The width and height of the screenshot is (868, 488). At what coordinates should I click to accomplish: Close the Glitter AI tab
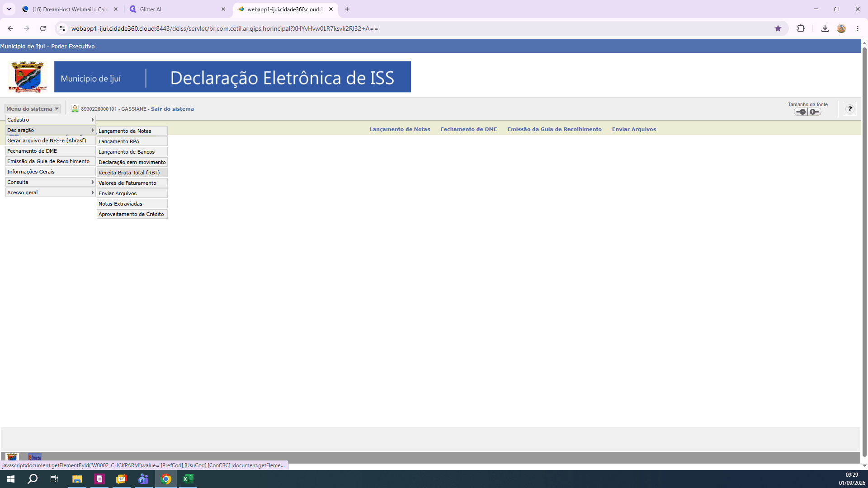(x=223, y=9)
